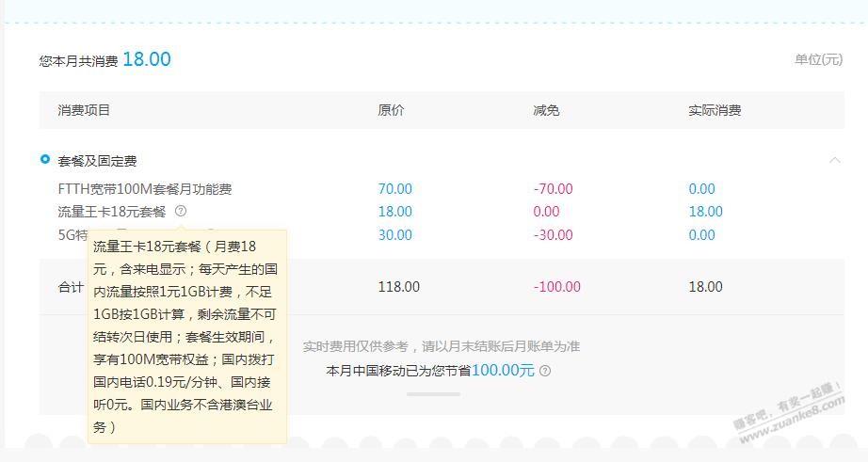Click the -100.00 total discount value
Viewport: 868px width, 462px height.
[x=556, y=287]
